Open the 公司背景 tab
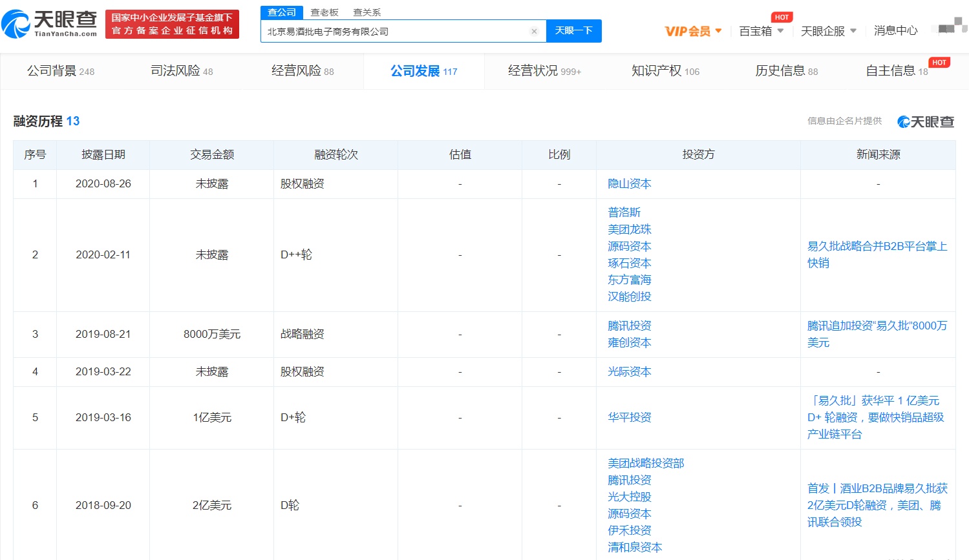Screen dimensions: 969x560 point(61,71)
